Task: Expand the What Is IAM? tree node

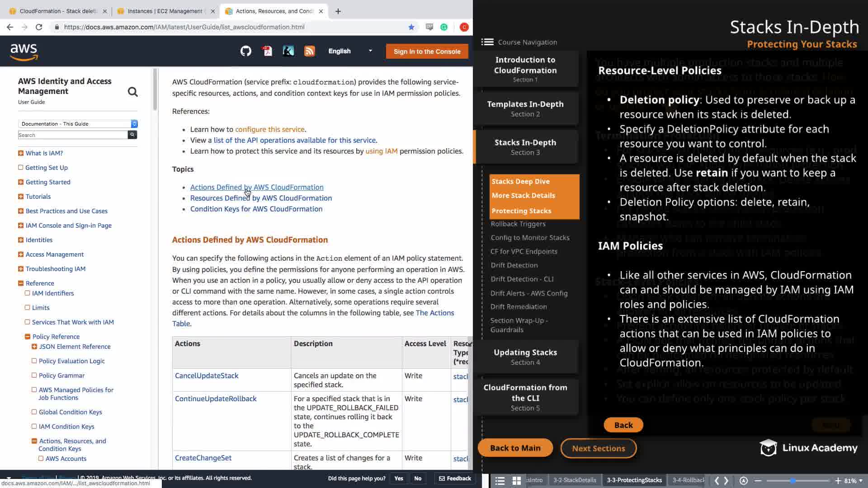Action: (x=20, y=153)
